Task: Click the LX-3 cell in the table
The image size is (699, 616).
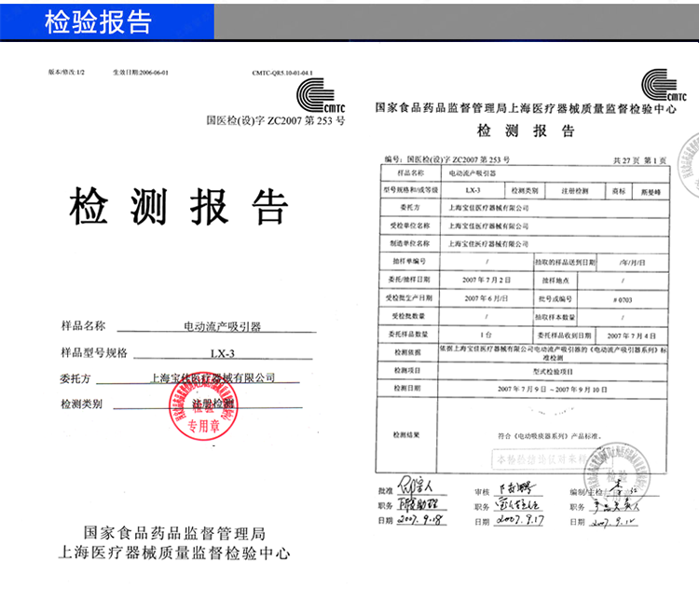Action: [473, 190]
